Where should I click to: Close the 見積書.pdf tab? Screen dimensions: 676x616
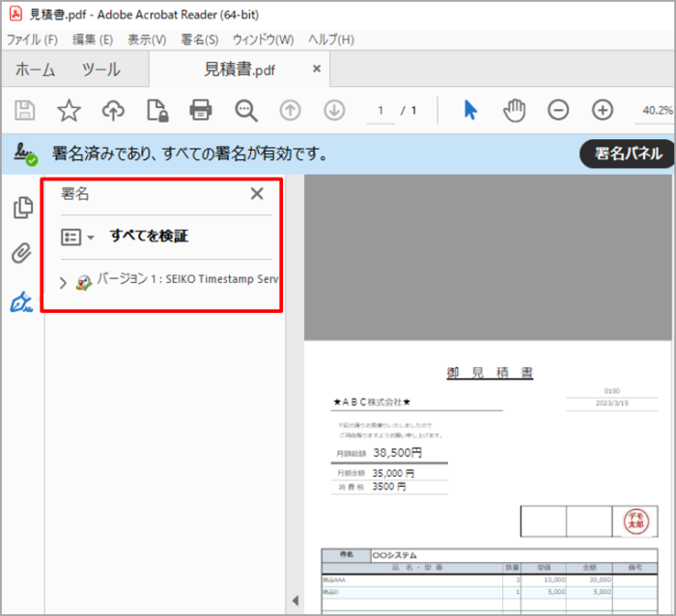(x=317, y=69)
